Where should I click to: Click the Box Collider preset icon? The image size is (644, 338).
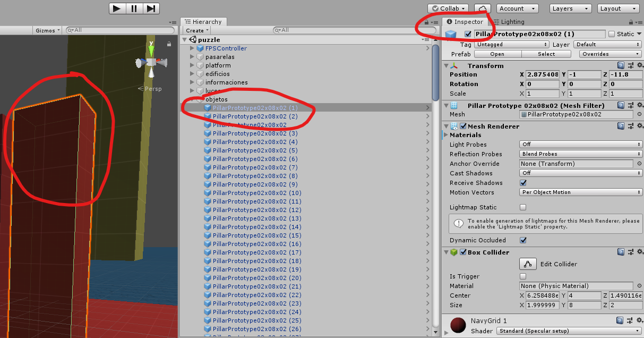coord(630,252)
